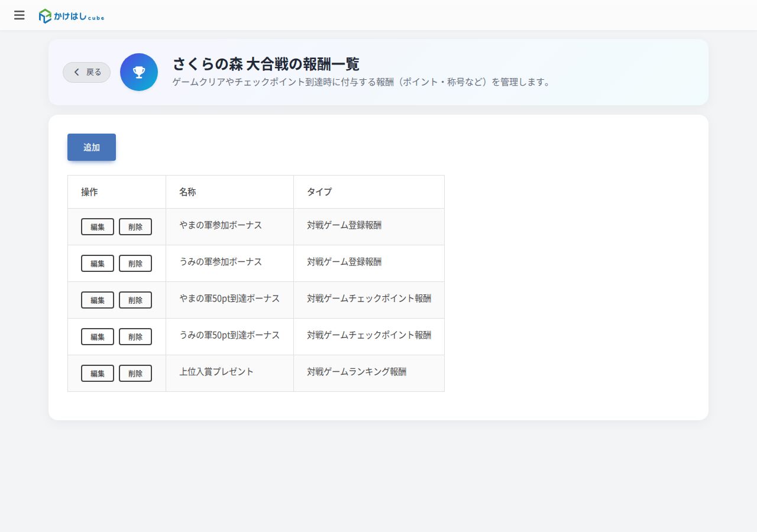
Task: Click the 名称 column header
Action: coord(230,192)
